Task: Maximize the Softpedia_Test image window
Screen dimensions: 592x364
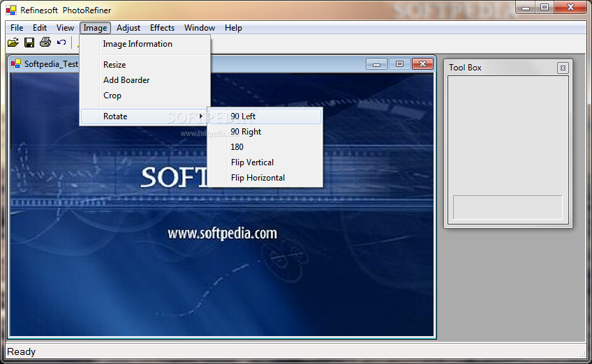Action: point(399,64)
